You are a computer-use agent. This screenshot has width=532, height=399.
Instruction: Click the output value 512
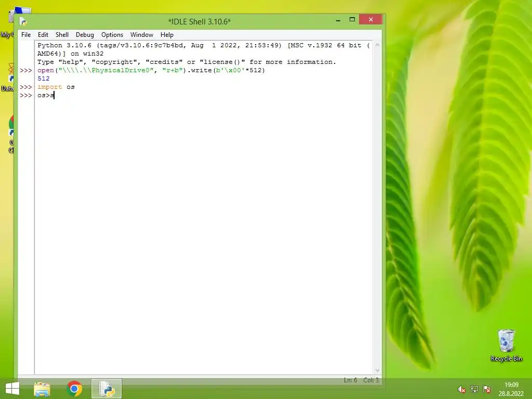(x=44, y=79)
